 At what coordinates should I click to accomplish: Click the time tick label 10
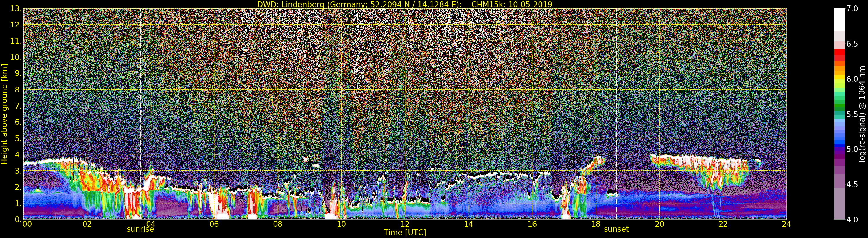pyautogui.click(x=341, y=224)
